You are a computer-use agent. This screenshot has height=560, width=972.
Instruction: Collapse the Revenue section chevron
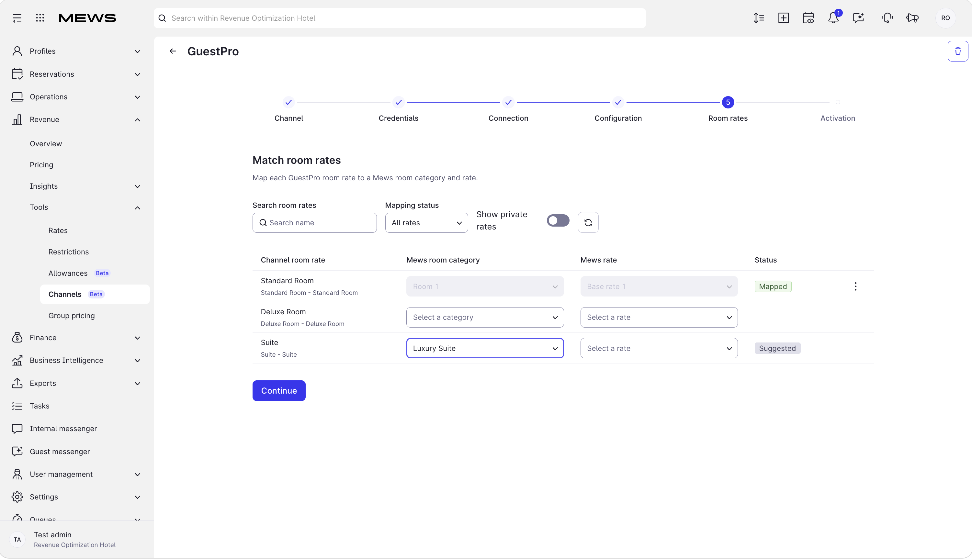(x=137, y=120)
